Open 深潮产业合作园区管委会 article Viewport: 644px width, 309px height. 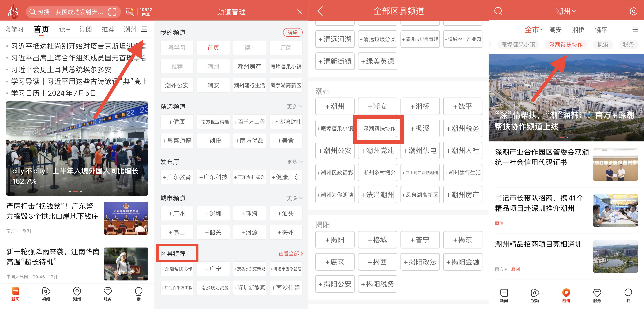click(566, 164)
